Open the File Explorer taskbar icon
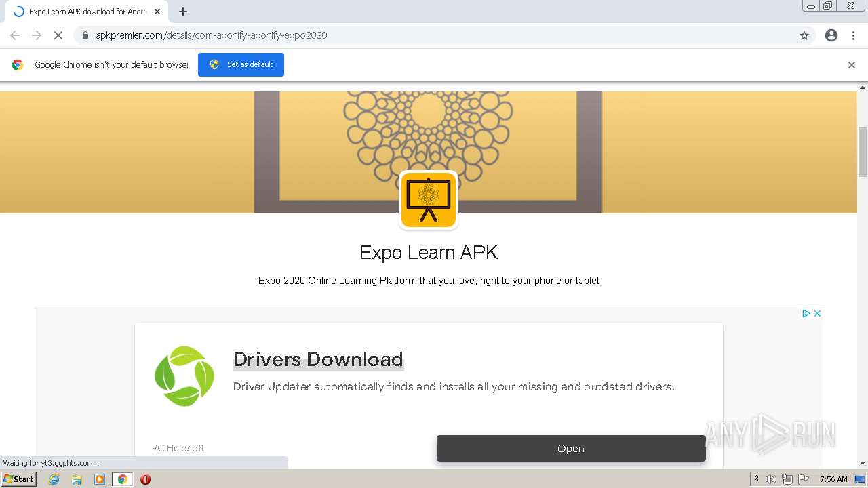868x488 pixels. pos(77,479)
